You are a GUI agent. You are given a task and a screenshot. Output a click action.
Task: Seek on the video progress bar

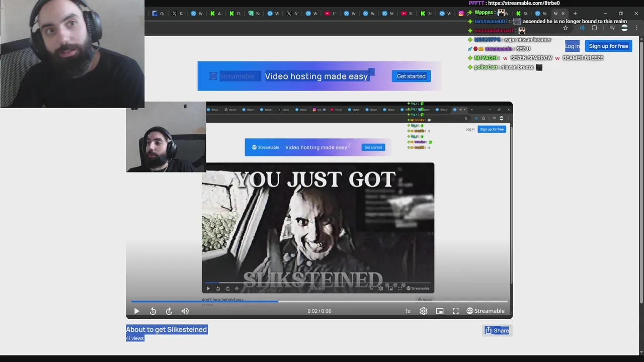319,302
